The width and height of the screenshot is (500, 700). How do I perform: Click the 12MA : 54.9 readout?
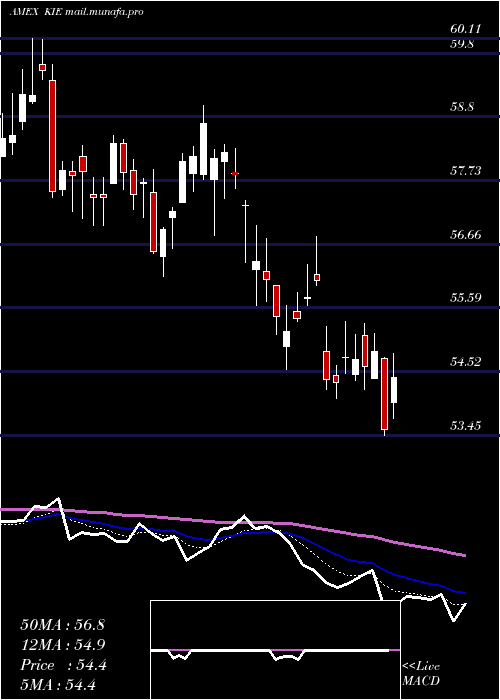(62, 645)
